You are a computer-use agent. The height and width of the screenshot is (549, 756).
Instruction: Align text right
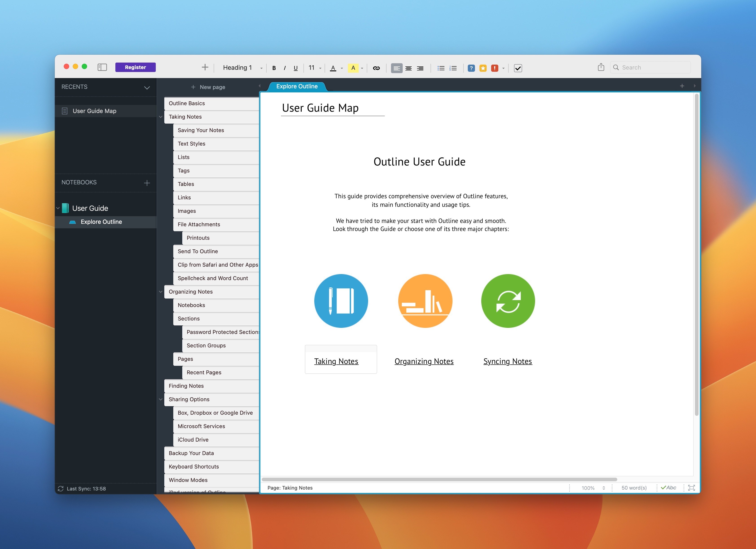click(x=420, y=68)
